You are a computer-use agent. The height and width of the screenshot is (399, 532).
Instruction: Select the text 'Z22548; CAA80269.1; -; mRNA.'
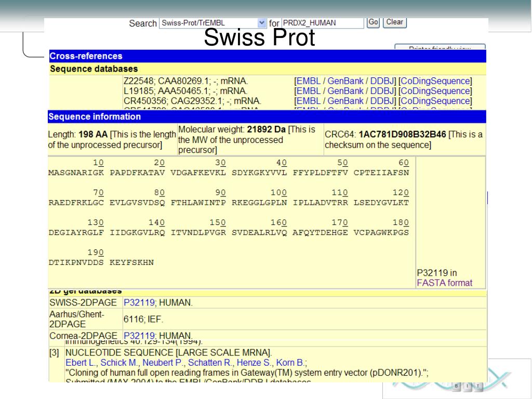[185, 81]
